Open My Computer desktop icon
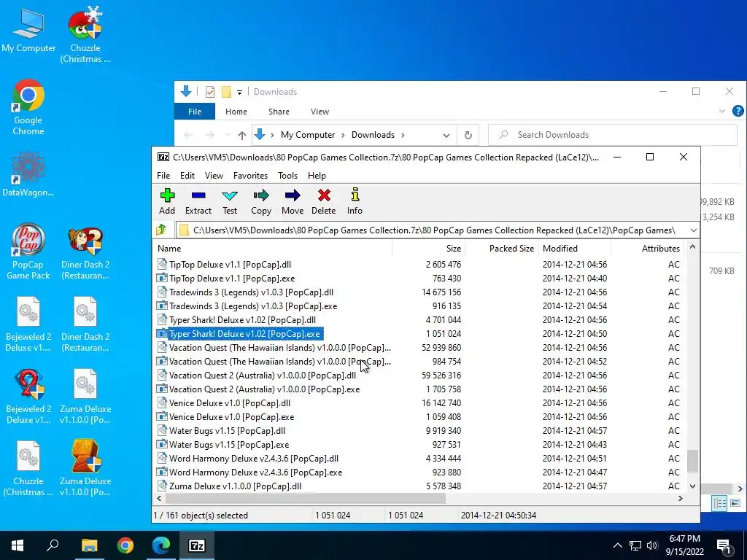Viewport: 747px width, 560px height. click(28, 31)
